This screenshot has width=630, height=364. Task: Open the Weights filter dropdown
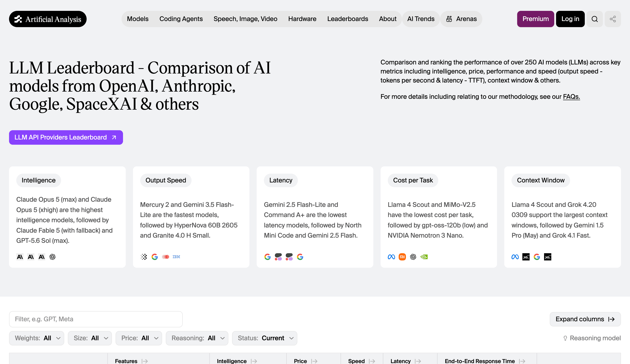tap(36, 338)
